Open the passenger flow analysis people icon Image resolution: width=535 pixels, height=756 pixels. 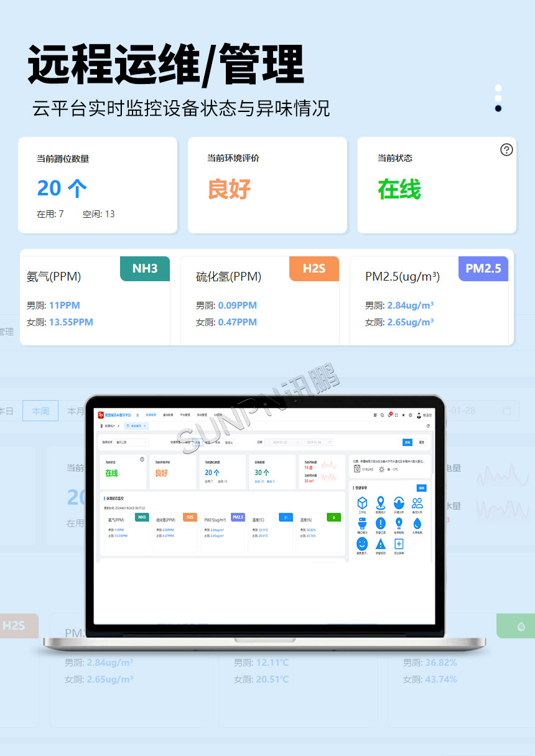pos(417,504)
